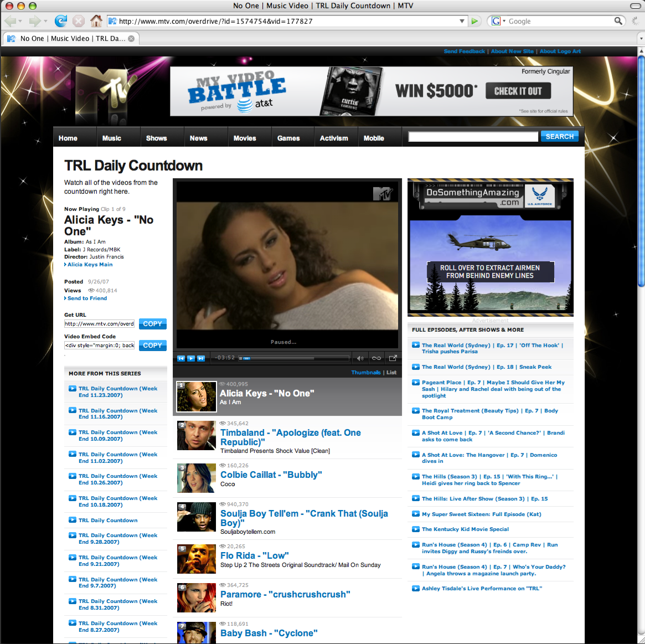Click the page vertical scrollbar thumb

click(641, 171)
